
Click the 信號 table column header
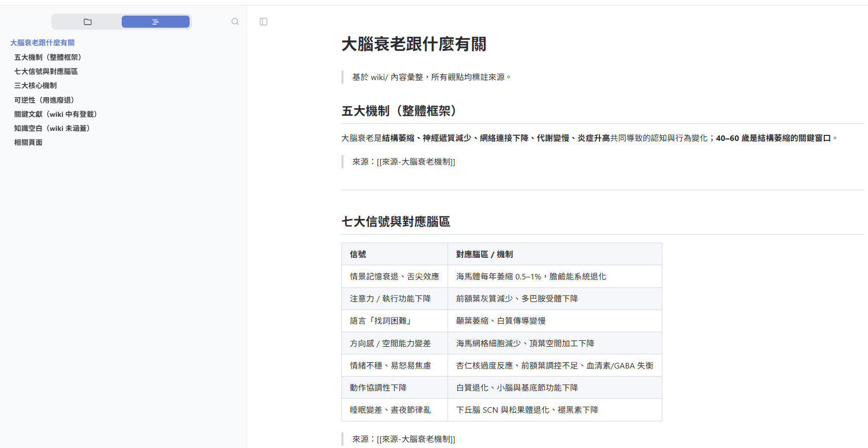click(x=358, y=254)
